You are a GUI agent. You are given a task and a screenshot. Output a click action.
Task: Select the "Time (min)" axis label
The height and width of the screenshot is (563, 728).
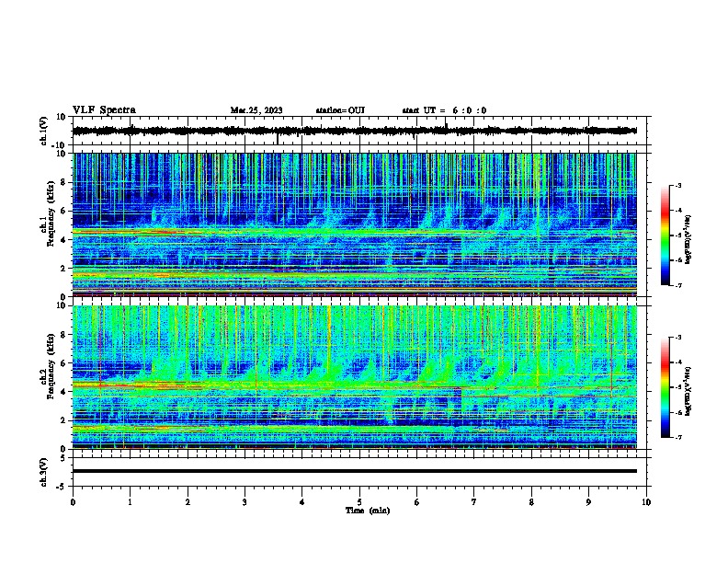tap(368, 511)
